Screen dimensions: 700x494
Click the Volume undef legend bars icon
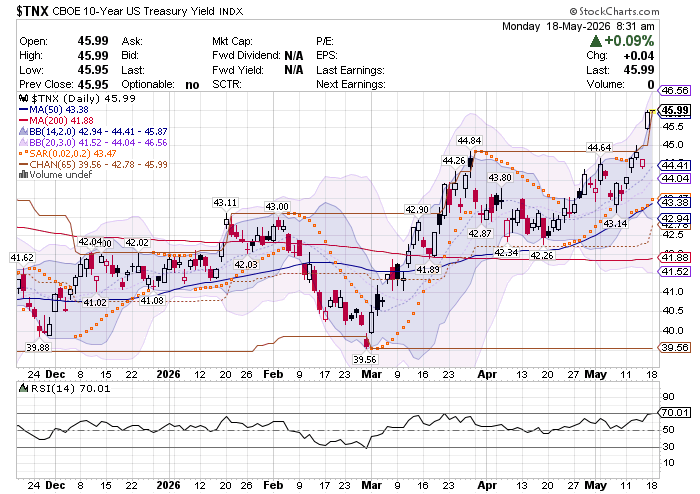[x=24, y=174]
